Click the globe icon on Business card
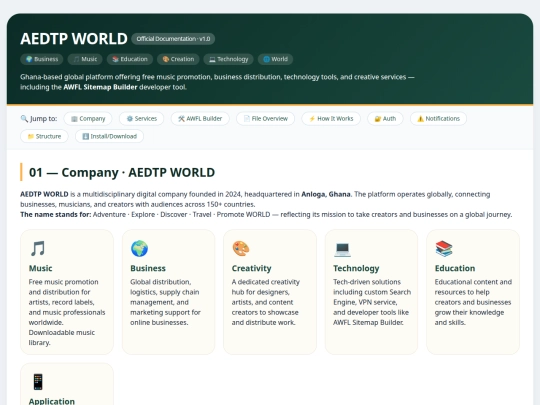The height and width of the screenshot is (405, 540). coord(139,248)
